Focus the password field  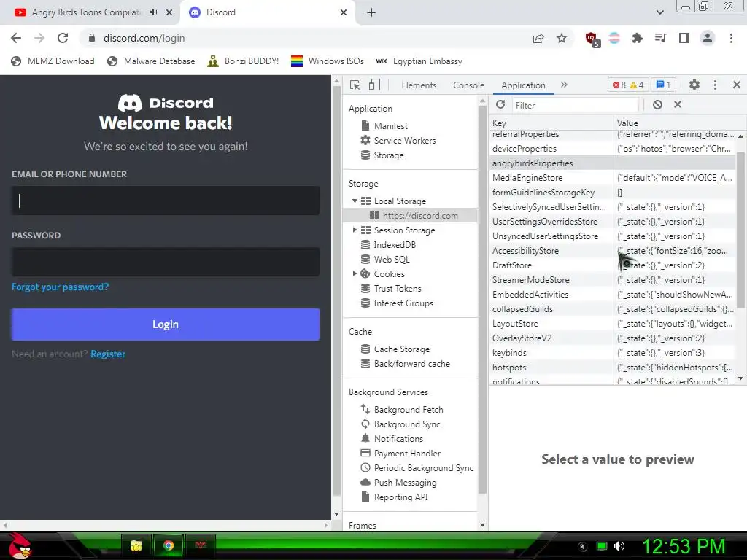(x=166, y=262)
